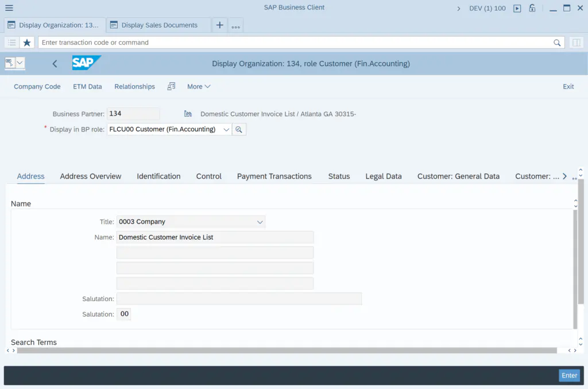
Task: Click the SAP logo
Action: (x=87, y=63)
